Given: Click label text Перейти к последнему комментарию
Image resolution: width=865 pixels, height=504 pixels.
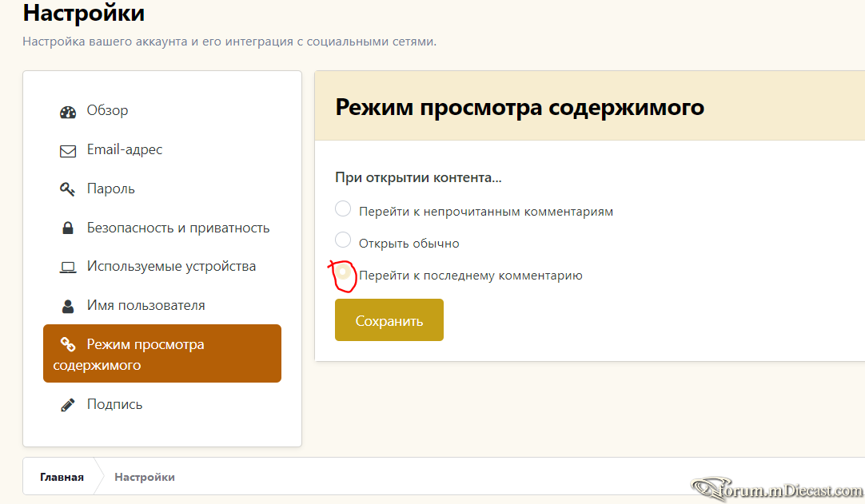Looking at the screenshot, I should [x=471, y=276].
